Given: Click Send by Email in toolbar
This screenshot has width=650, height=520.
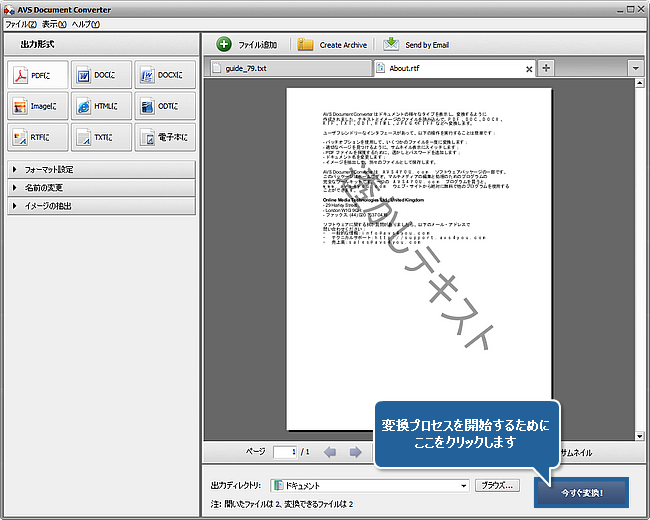Looking at the screenshot, I should coord(416,44).
